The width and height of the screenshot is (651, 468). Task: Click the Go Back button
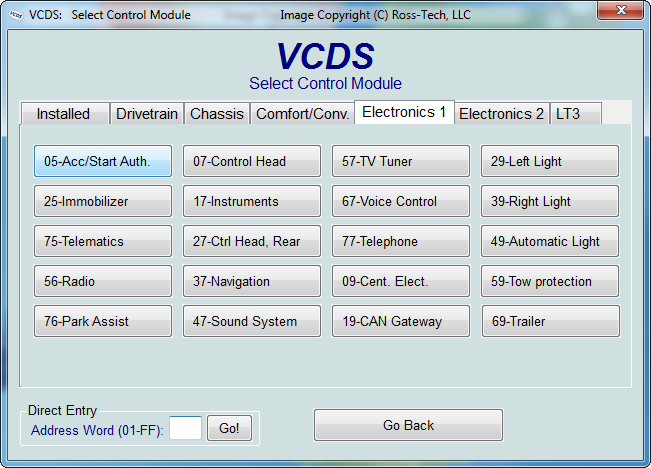pos(409,425)
